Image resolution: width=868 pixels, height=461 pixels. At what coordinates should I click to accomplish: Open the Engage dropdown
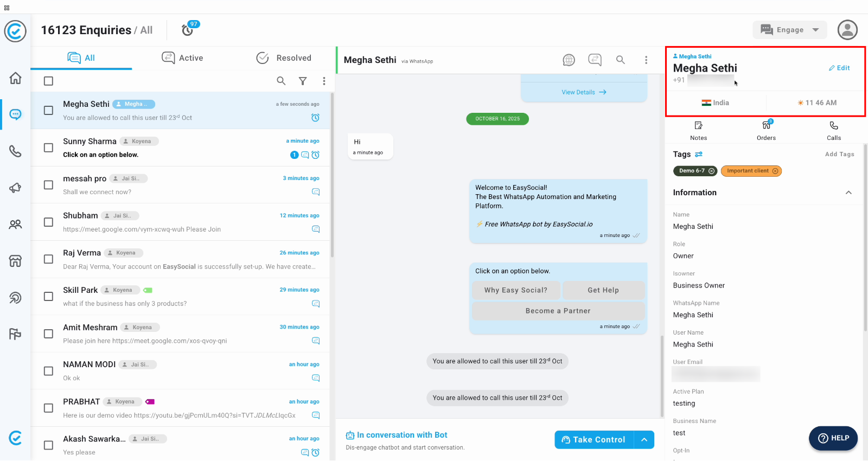(789, 30)
